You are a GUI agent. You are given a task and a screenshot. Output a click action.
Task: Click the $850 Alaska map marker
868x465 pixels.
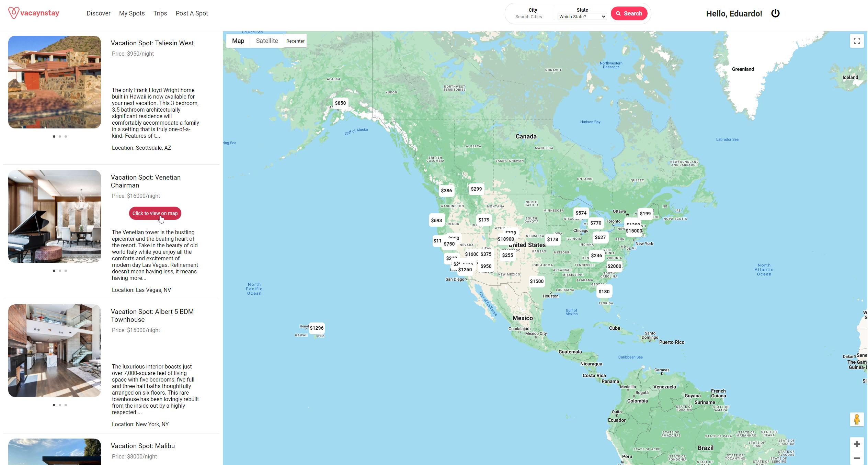(340, 103)
